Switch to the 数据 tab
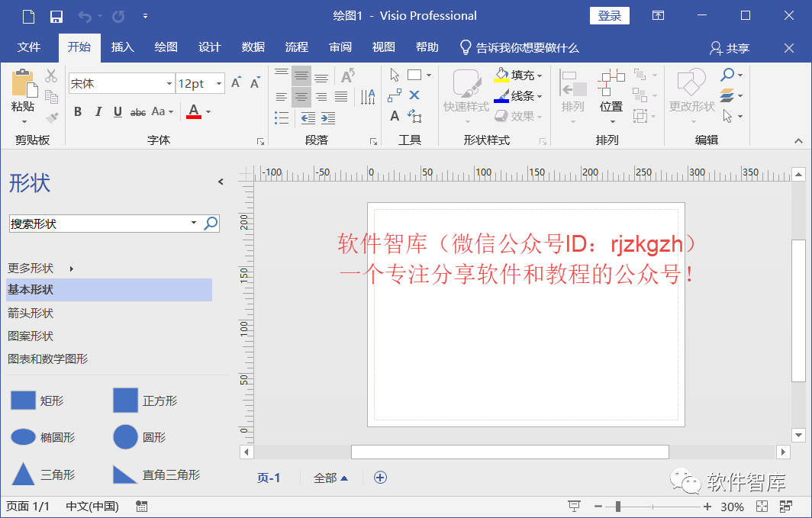812x518 pixels. point(253,47)
